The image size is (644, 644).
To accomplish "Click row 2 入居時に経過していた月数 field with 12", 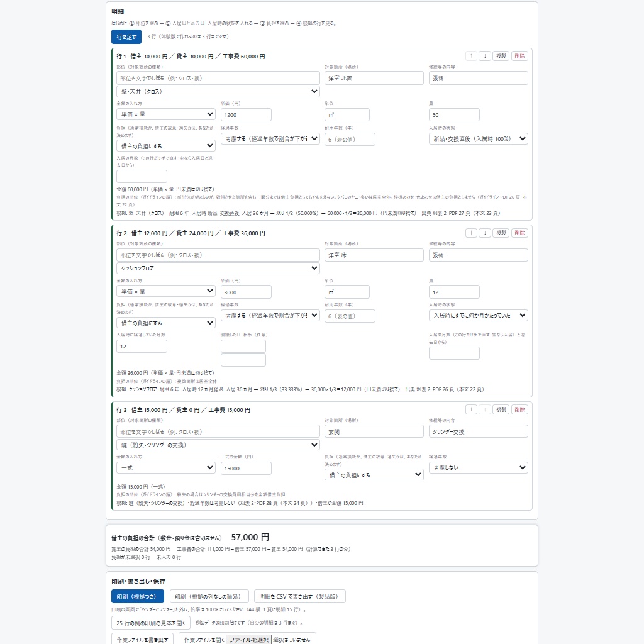I will coord(142,347).
